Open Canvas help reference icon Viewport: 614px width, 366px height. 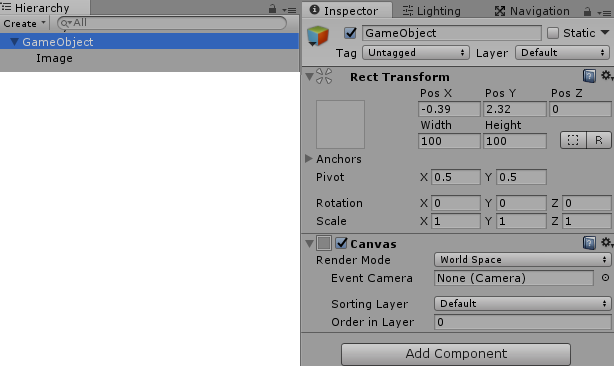[589, 243]
